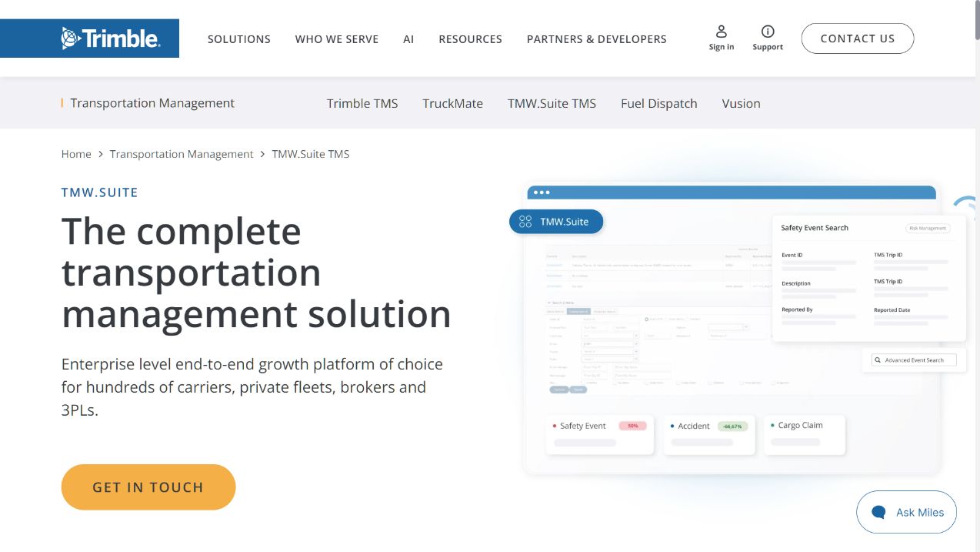Click the Risk Management pill label
This screenshot has height=552, width=980.
coord(928,228)
